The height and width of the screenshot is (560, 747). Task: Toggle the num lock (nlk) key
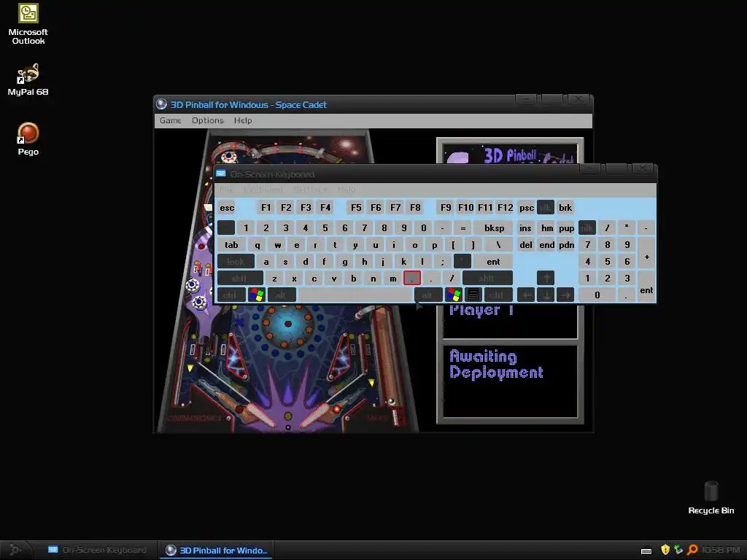click(587, 228)
